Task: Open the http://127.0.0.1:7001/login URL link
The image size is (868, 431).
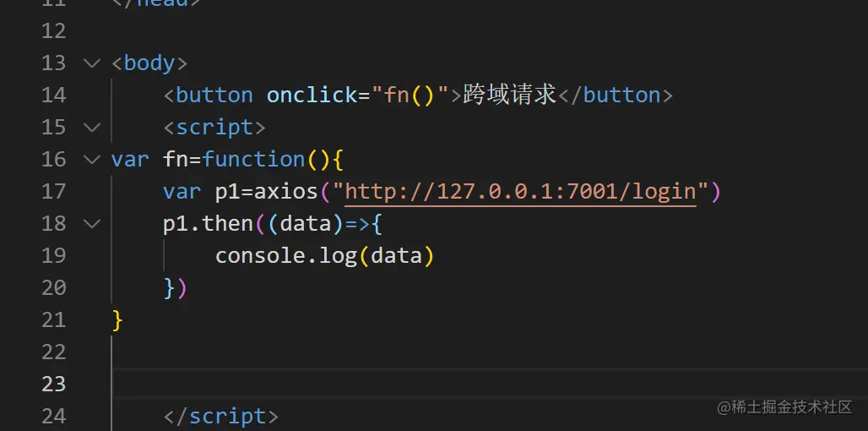Action: pyautogui.click(x=520, y=191)
